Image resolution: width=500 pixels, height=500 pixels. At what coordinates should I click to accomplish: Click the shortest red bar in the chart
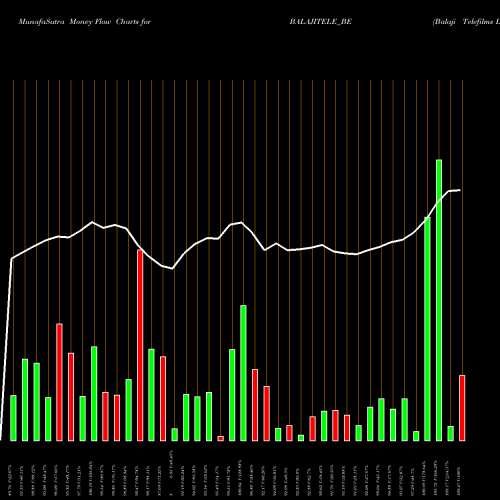(x=221, y=439)
